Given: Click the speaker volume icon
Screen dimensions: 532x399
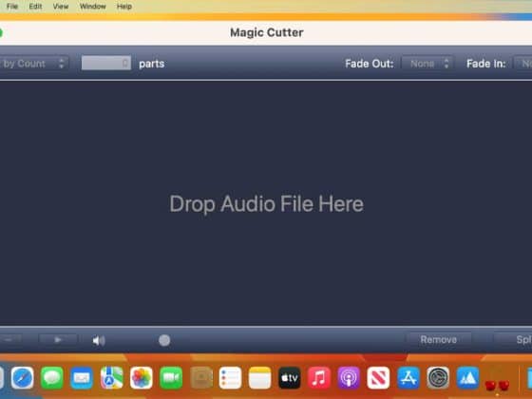Looking at the screenshot, I should pyautogui.click(x=99, y=340).
